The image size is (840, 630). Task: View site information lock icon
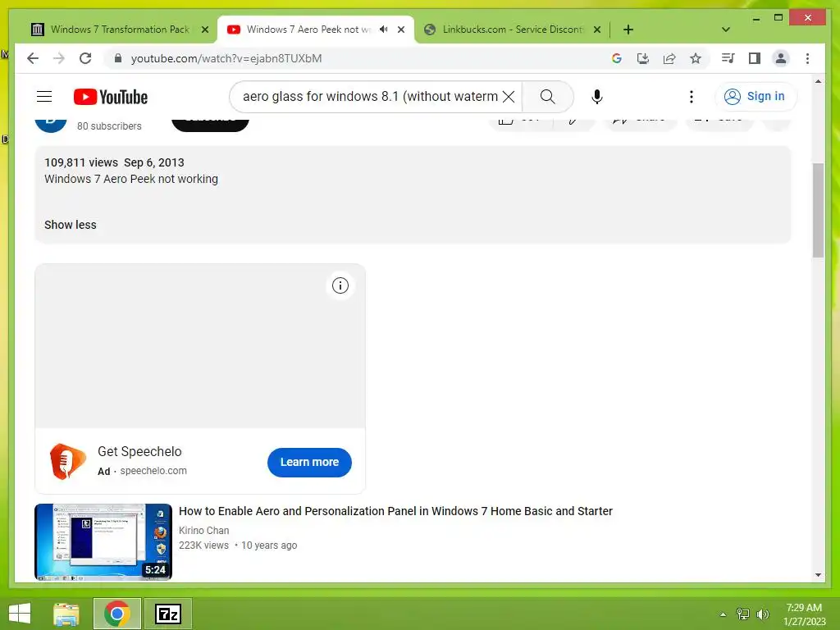click(118, 58)
